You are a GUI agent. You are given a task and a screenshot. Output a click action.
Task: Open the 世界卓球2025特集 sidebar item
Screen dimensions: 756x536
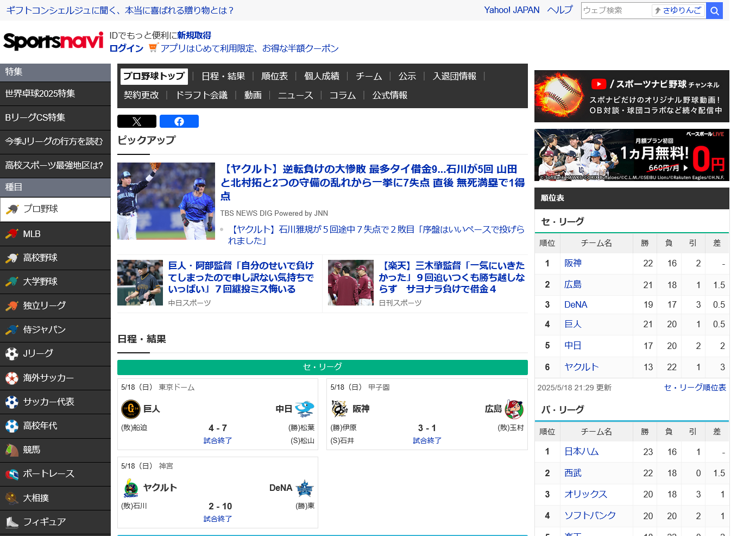point(55,94)
